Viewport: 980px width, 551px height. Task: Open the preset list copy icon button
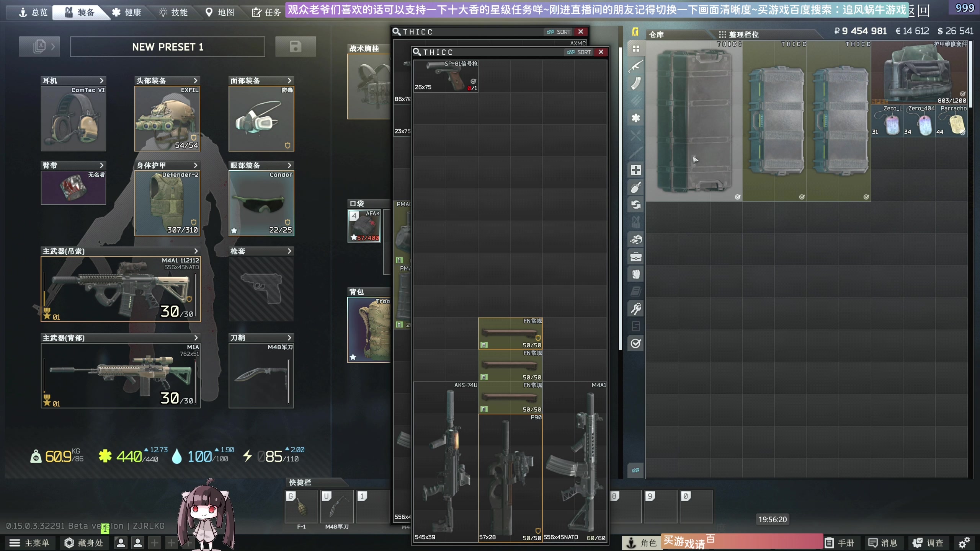click(39, 47)
